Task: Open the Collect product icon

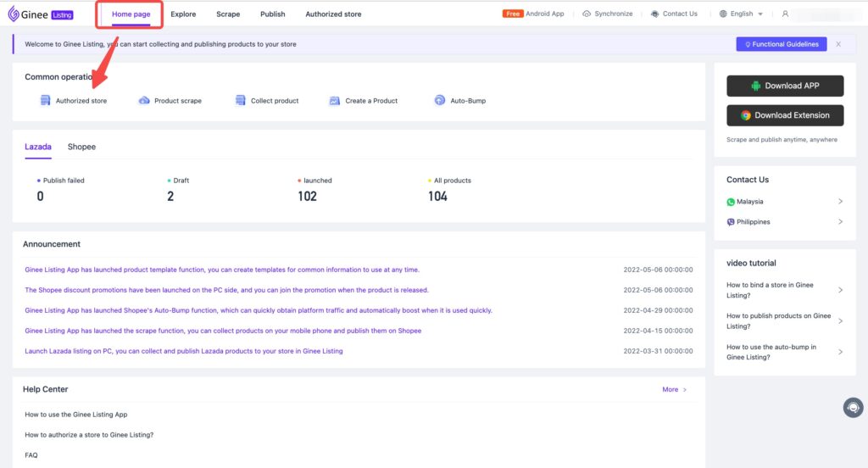Action: click(x=241, y=101)
